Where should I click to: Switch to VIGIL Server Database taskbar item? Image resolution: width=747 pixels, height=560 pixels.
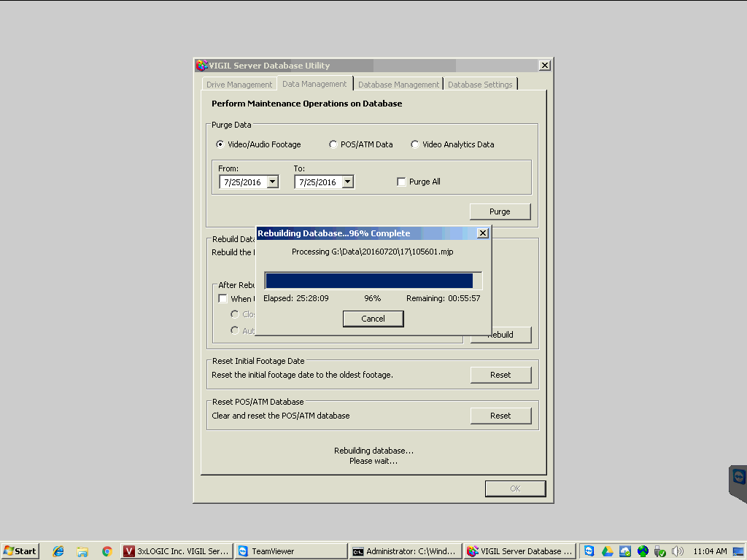click(x=520, y=551)
